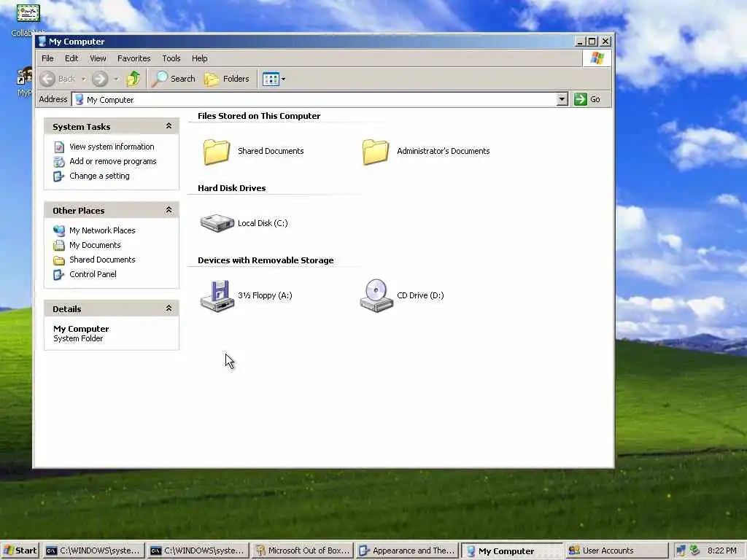Switch to first C:\WINDOWS\syste... taskbar window
The image size is (747, 560).
(93, 551)
